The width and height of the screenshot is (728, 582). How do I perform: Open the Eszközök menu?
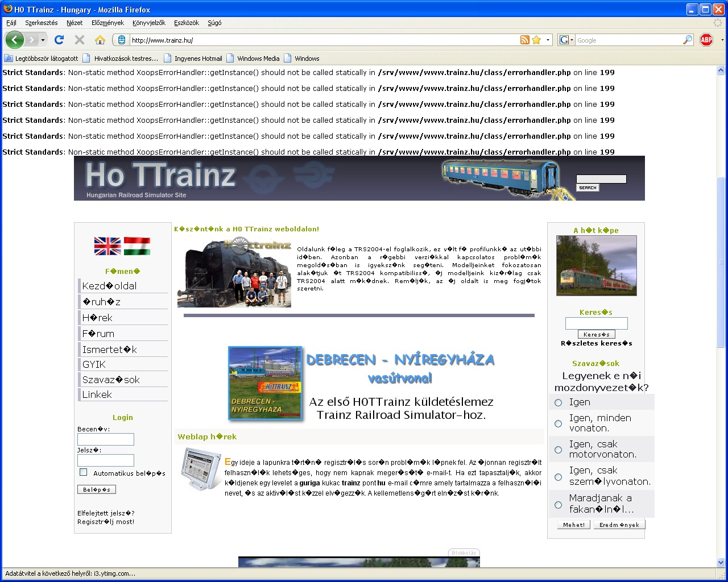(x=187, y=23)
